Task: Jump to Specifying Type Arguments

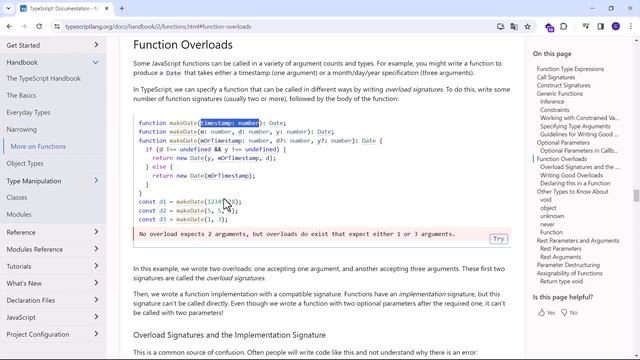Action: [x=575, y=126]
